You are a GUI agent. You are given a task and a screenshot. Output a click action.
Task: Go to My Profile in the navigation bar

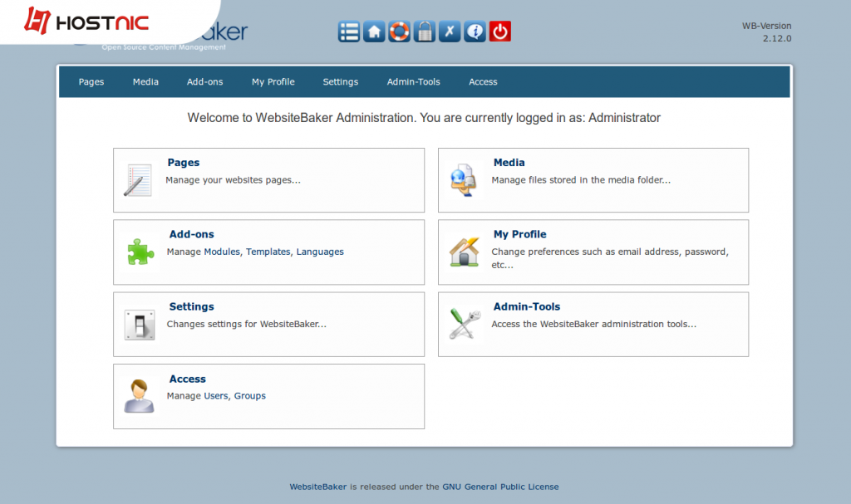tap(273, 82)
